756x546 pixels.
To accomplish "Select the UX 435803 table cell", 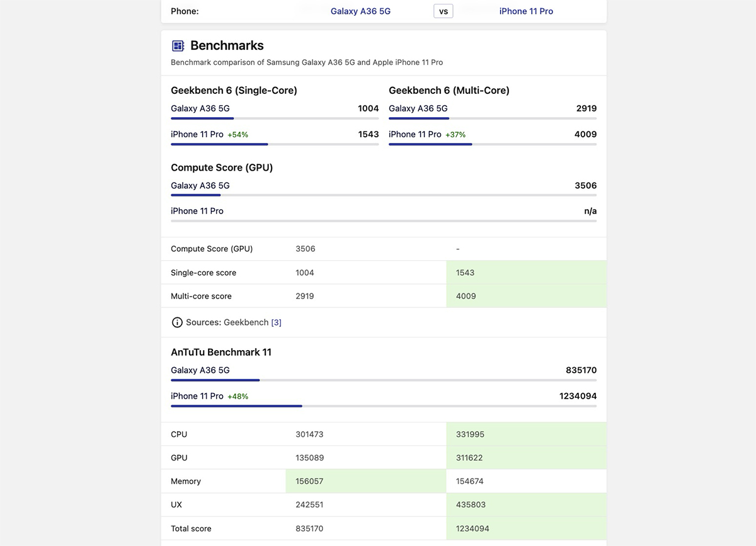I will (526, 504).
